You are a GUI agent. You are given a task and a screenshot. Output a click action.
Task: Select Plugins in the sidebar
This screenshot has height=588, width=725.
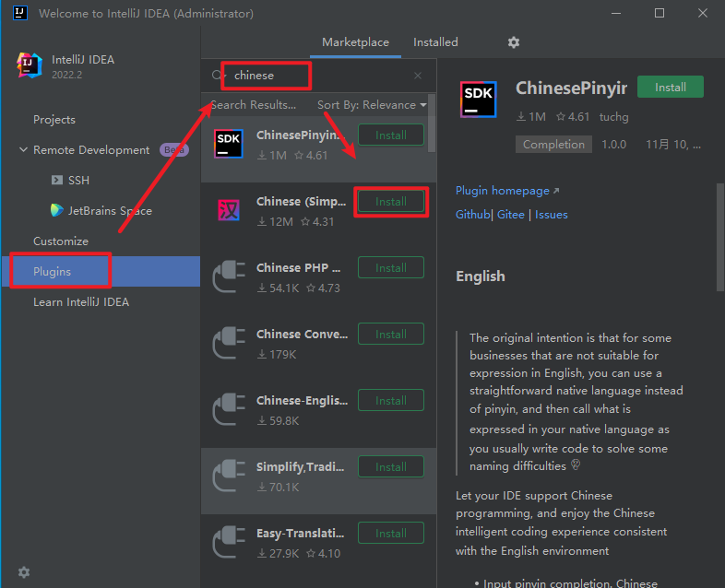point(52,272)
